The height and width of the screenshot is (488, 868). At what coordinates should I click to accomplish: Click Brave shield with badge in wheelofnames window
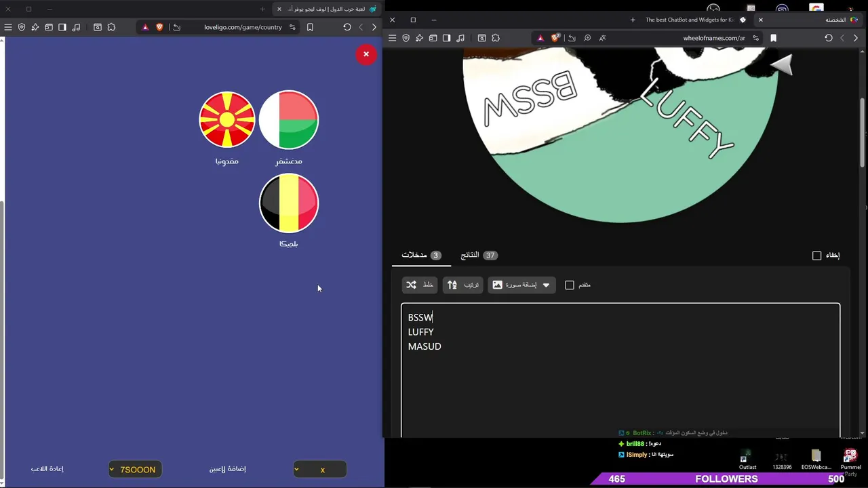pos(555,38)
